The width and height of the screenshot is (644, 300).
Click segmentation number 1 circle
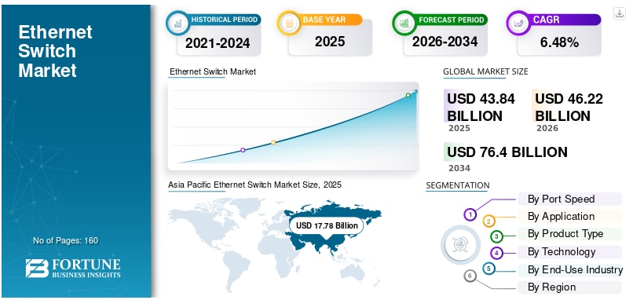pos(470,214)
